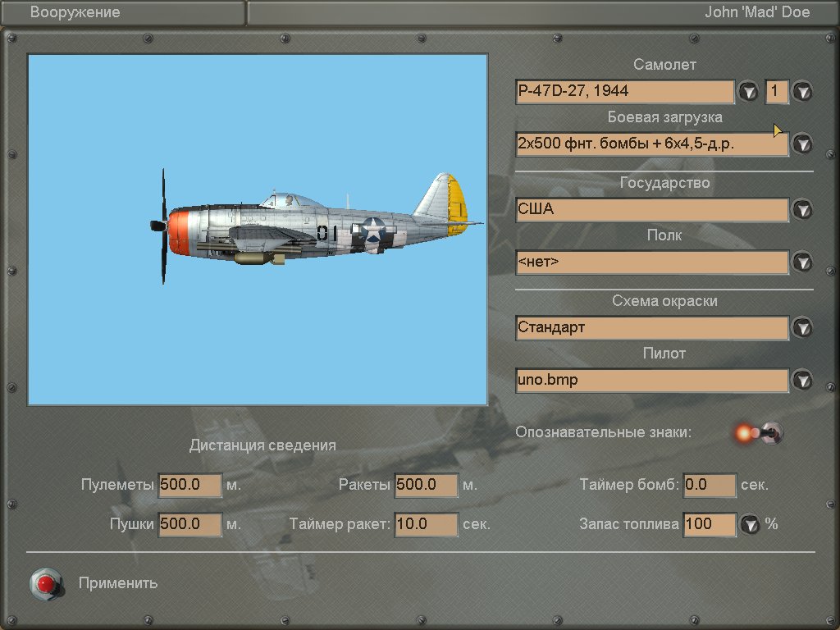
Task: Click the Применить text label
Action: [118, 583]
